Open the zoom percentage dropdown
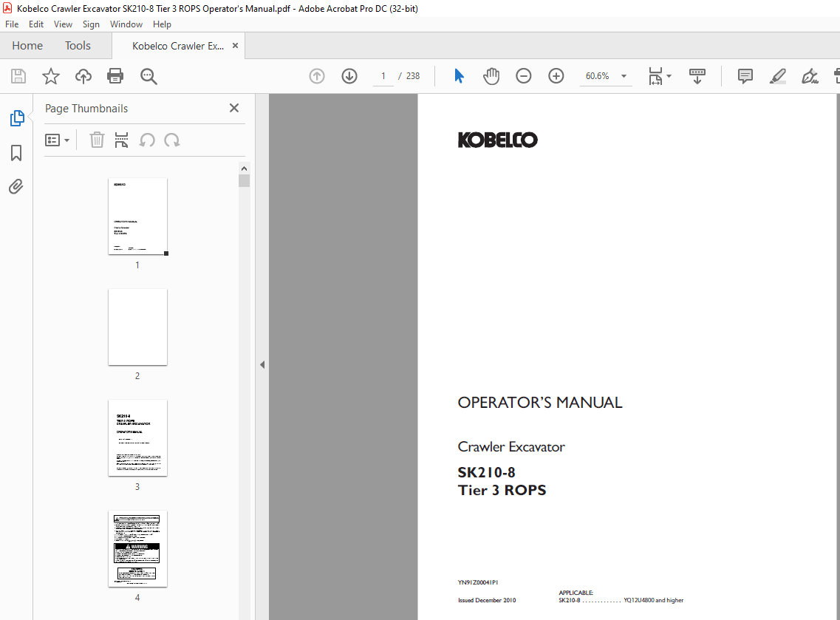Screen dimensions: 840x620 623,76
